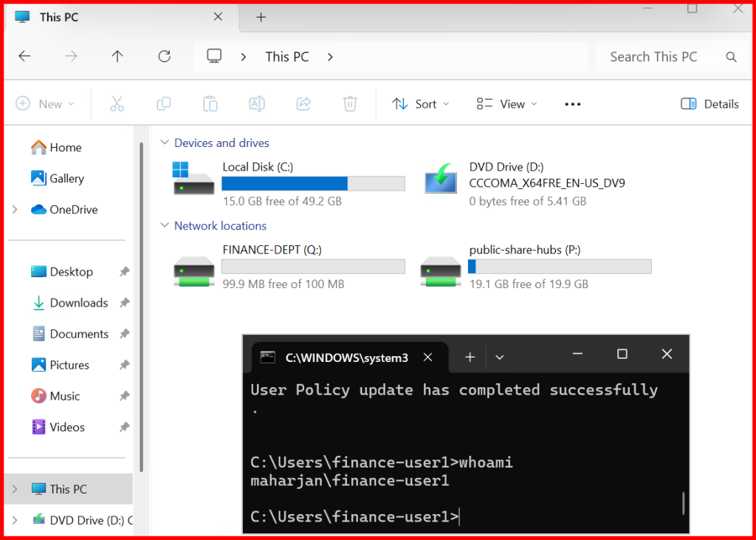Refresh the This PC view

click(x=165, y=57)
